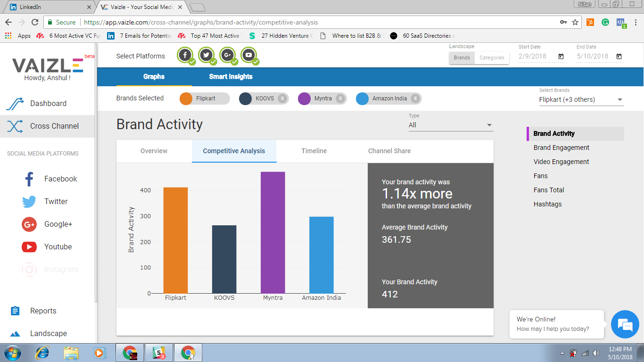Open the 60 SaaS Directories bookmark

[423, 36]
